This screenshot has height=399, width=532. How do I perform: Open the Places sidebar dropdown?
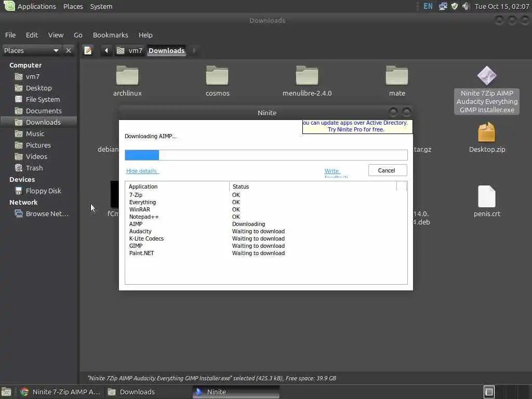[x=32, y=50]
